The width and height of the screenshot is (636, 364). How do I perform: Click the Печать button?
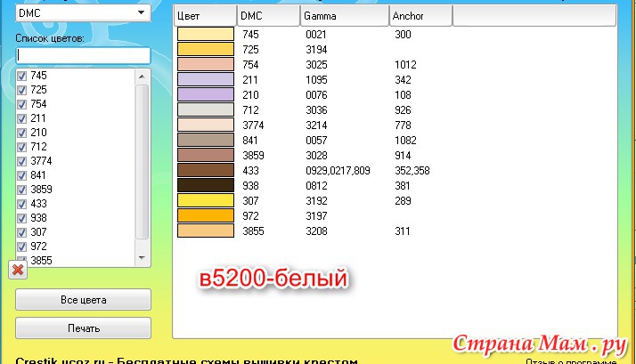tap(83, 328)
